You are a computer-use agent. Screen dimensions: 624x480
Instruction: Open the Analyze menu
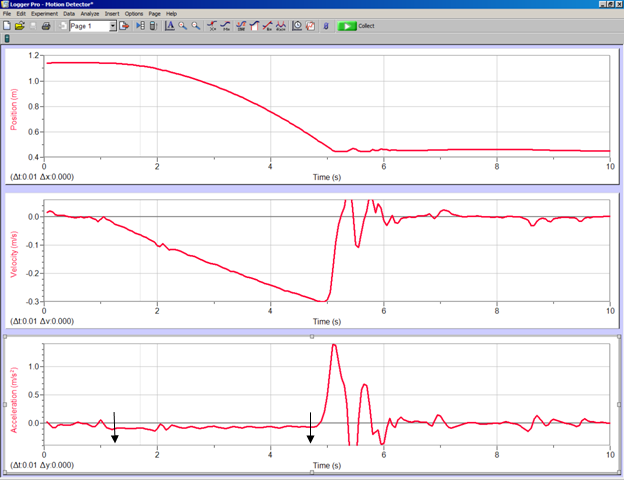90,13
